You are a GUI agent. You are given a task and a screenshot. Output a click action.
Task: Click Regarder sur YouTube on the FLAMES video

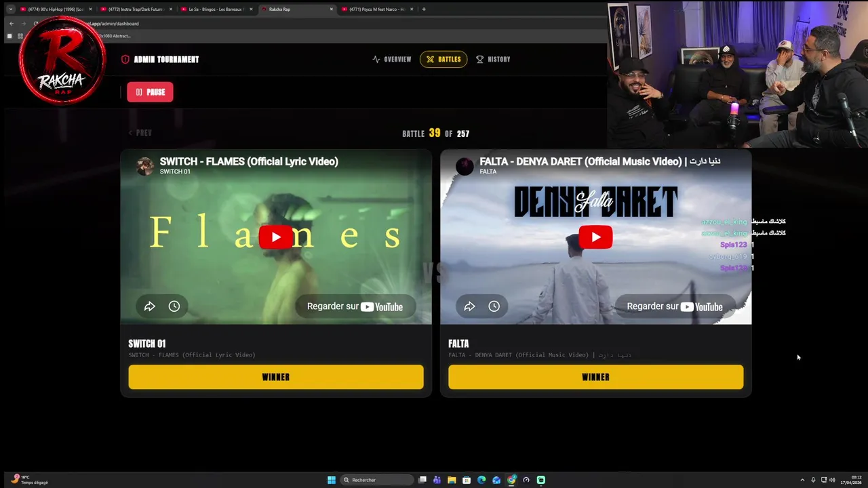tap(355, 306)
